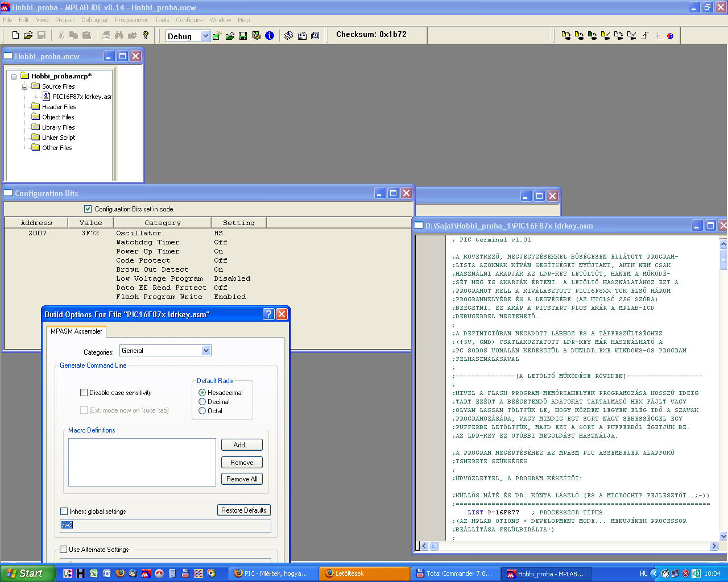This screenshot has width=728, height=582.
Task: Click the Blank Check programmer icon
Action: [x=631, y=35]
